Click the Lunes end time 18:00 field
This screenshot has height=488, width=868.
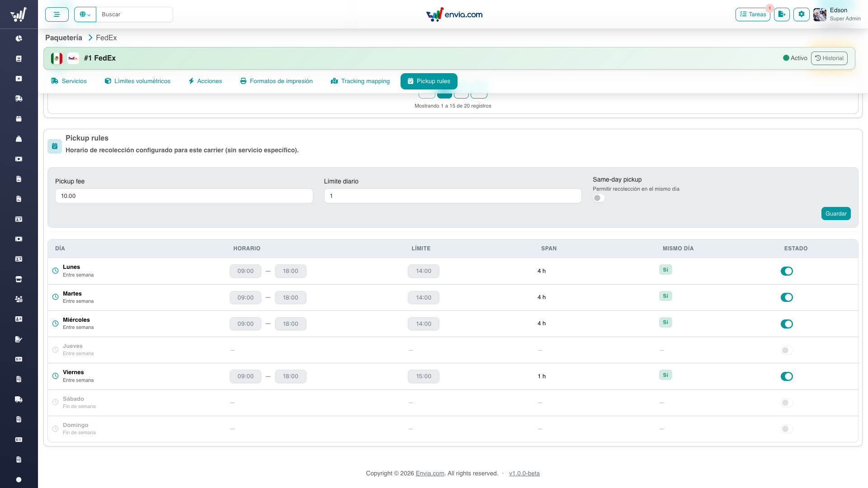coord(291,271)
